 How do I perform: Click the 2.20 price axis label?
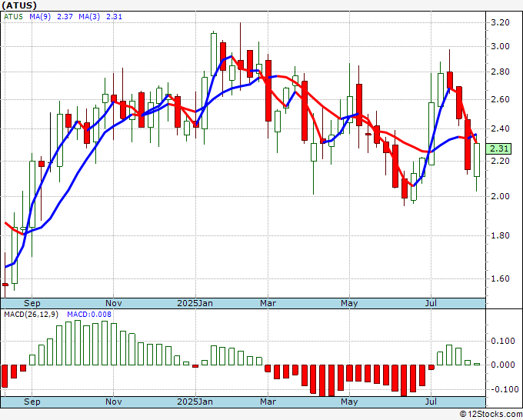(500, 161)
